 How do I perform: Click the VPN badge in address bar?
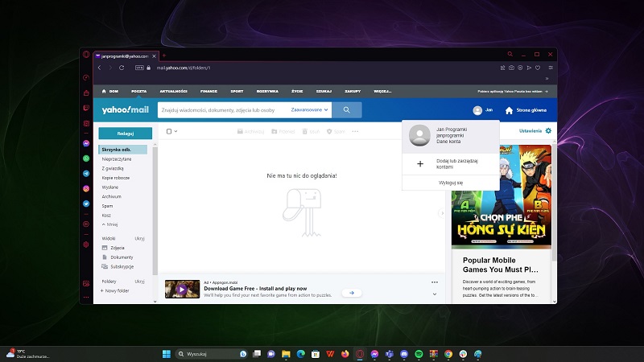139,68
